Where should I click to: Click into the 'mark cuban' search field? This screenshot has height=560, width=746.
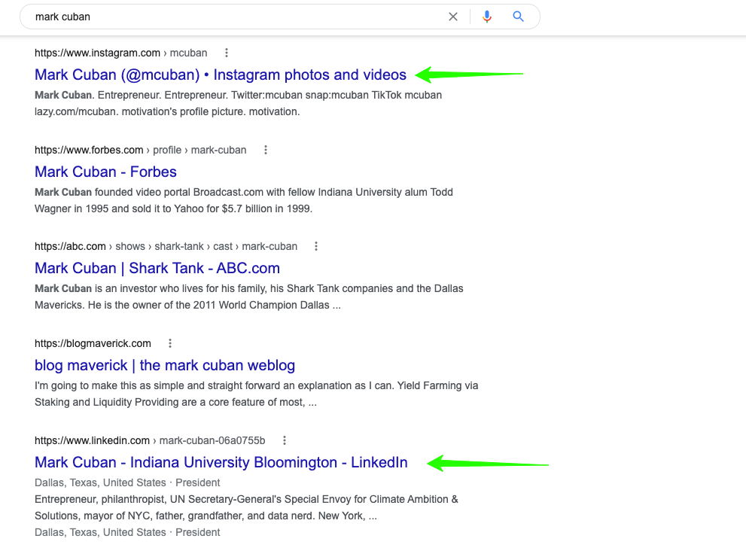click(x=226, y=17)
